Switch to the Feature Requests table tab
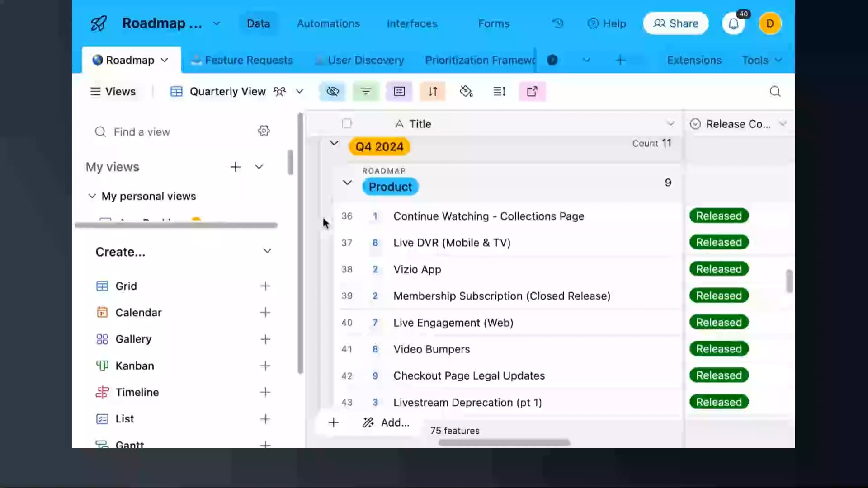Screen dimensions: 868x488 coord(248,60)
